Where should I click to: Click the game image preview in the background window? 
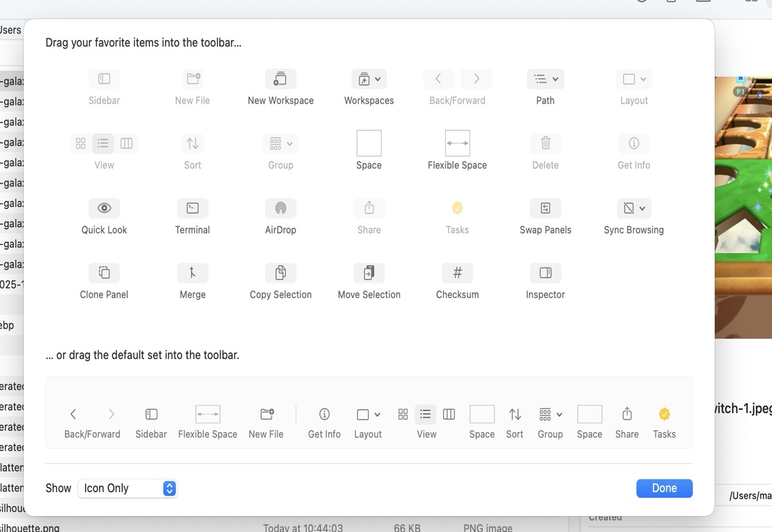point(744,207)
